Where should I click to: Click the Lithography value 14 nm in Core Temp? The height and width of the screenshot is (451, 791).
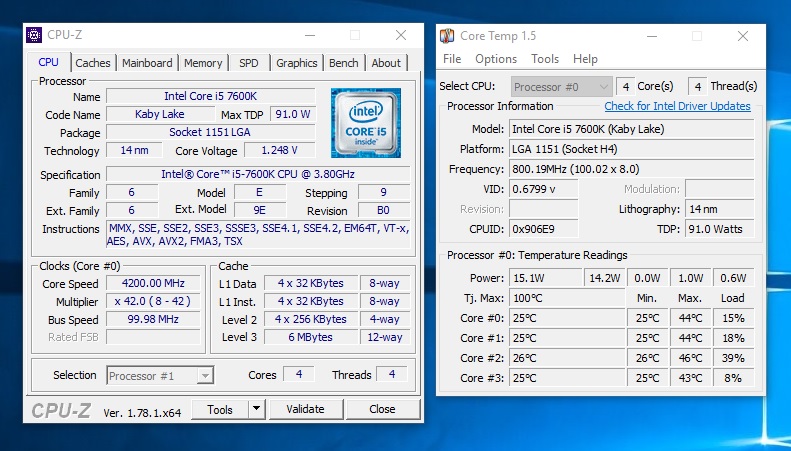[x=720, y=209]
